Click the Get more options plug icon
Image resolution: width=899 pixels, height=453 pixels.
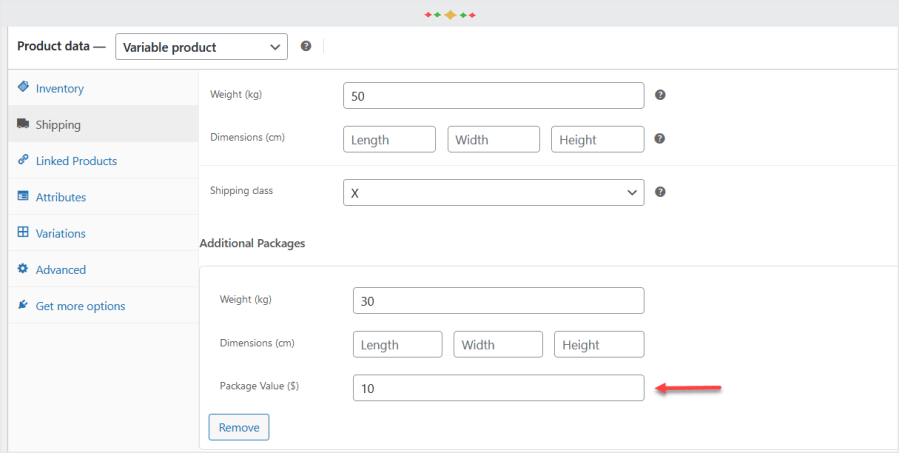point(22,305)
